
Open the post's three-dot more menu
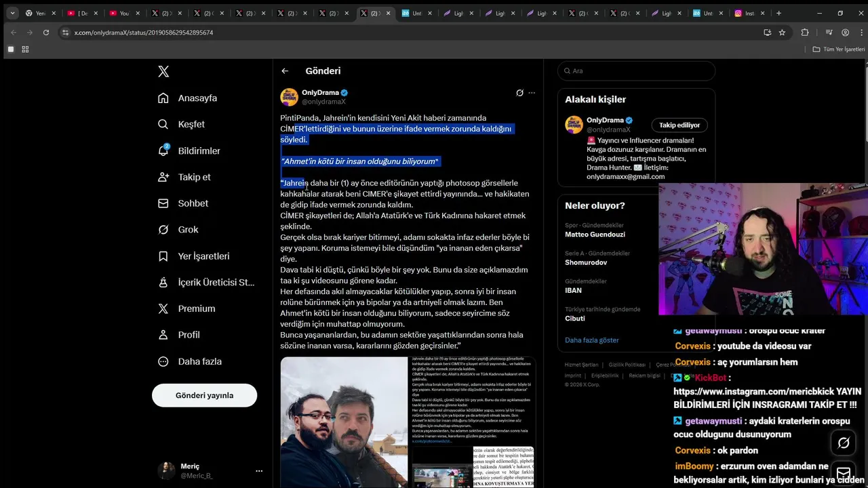pos(532,93)
